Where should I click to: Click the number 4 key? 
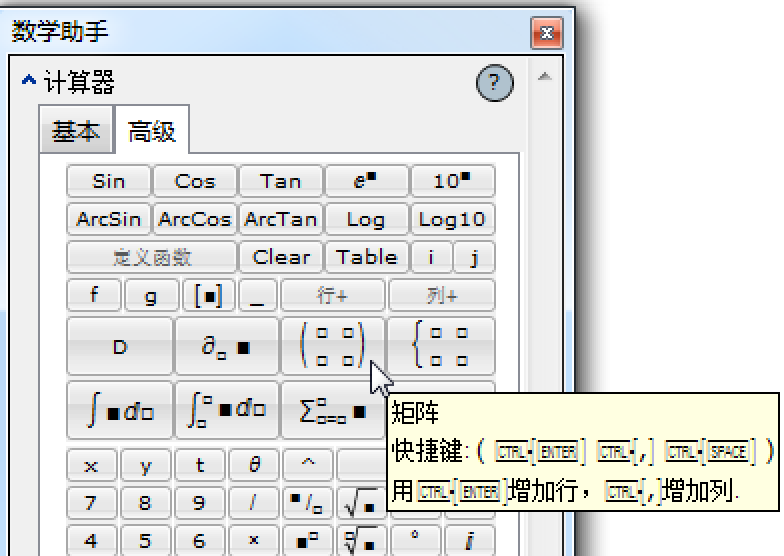pos(92,540)
